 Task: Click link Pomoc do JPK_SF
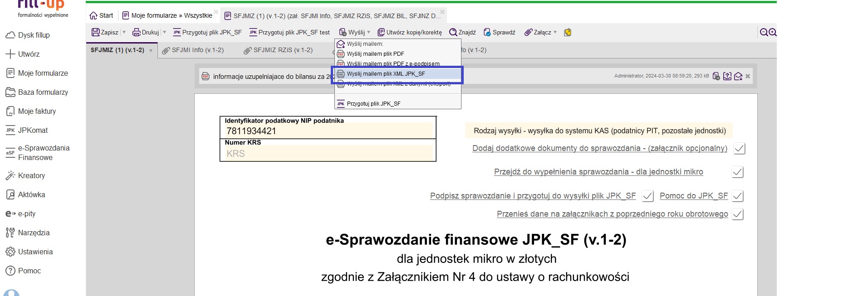tap(694, 196)
